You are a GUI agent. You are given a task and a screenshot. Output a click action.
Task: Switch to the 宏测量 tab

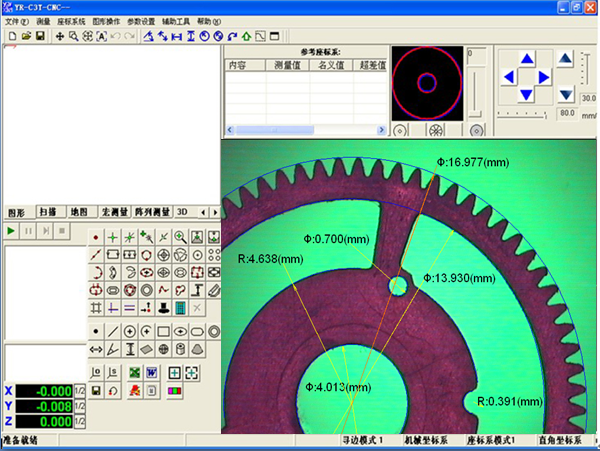pos(112,213)
